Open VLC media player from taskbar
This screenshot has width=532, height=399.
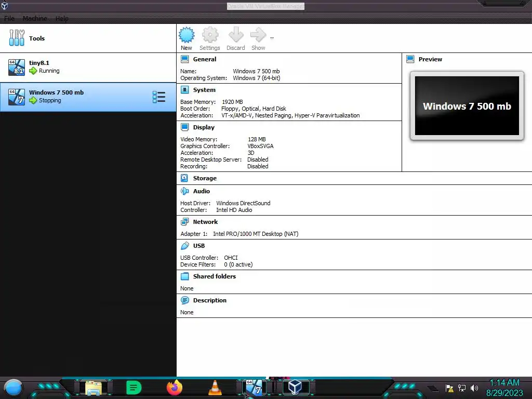(x=215, y=388)
